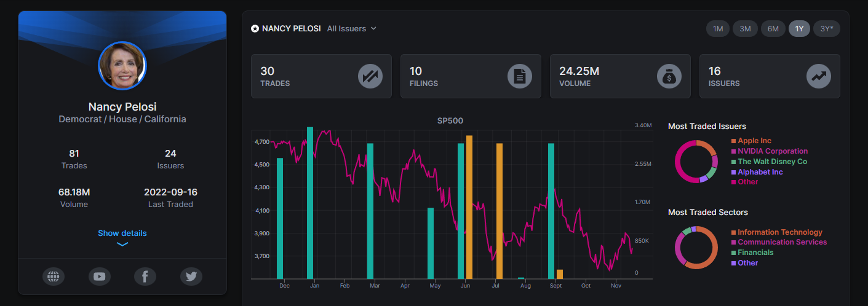The width and height of the screenshot is (868, 306).
Task: Click the green bar above May
Action: click(431, 243)
